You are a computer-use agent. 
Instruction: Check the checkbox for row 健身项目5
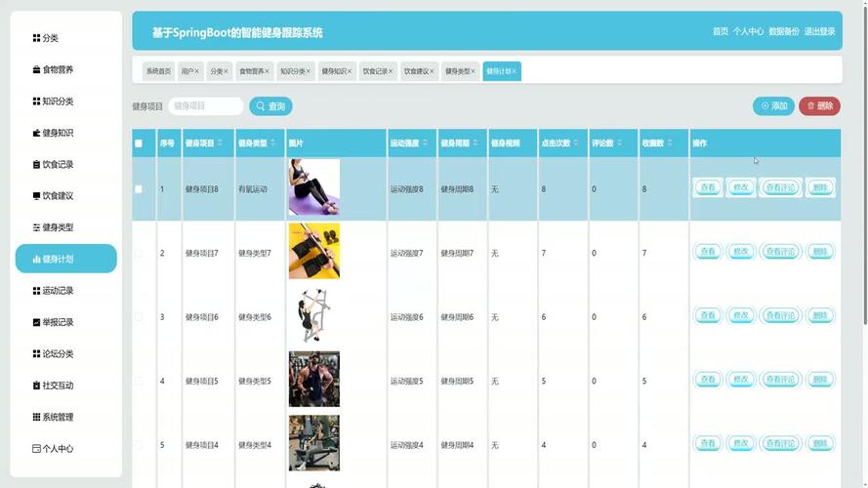139,381
